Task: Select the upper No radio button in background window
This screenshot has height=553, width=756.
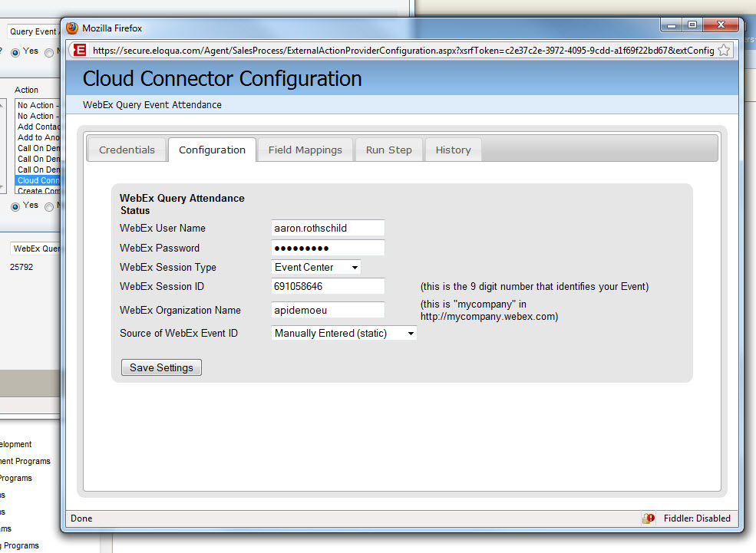Action: click(49, 52)
